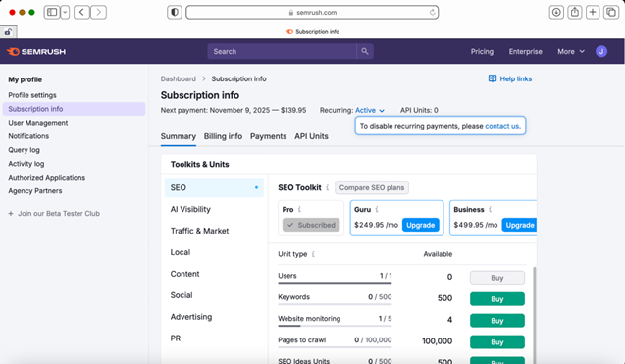Click the Website monitoring usage bar
The height and width of the screenshot is (364, 625).
click(335, 326)
